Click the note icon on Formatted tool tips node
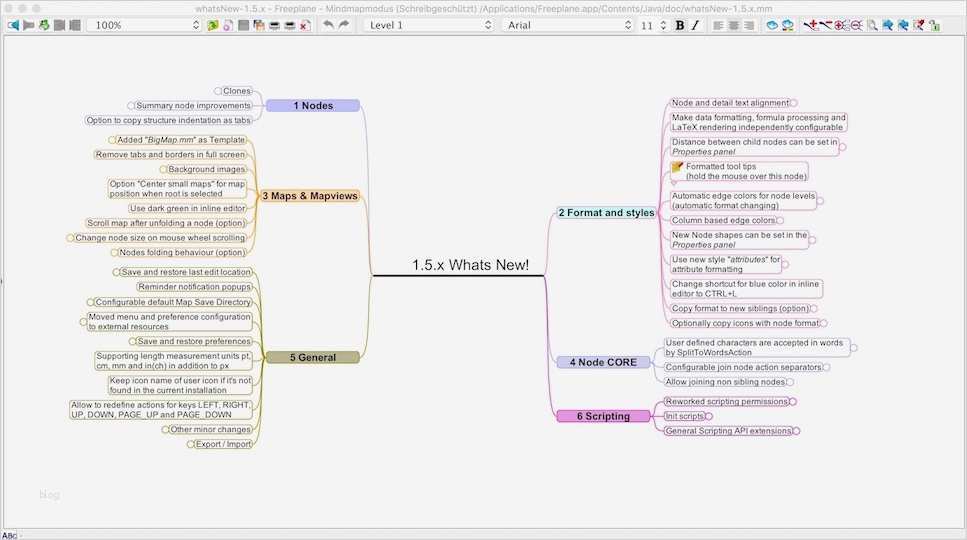Image resolution: width=967 pixels, height=540 pixels. click(x=677, y=166)
